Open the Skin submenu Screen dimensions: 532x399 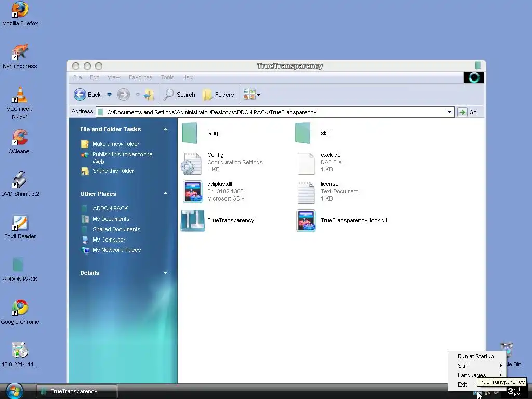(x=477, y=366)
